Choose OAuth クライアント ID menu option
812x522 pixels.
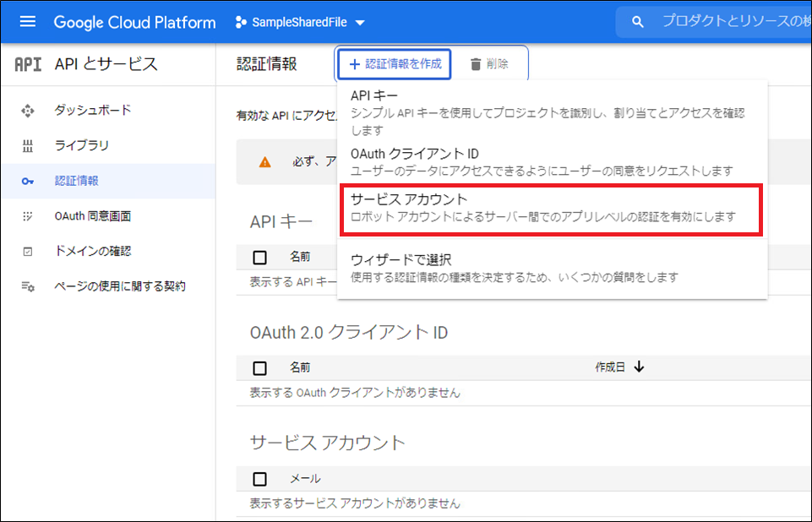tap(552, 161)
